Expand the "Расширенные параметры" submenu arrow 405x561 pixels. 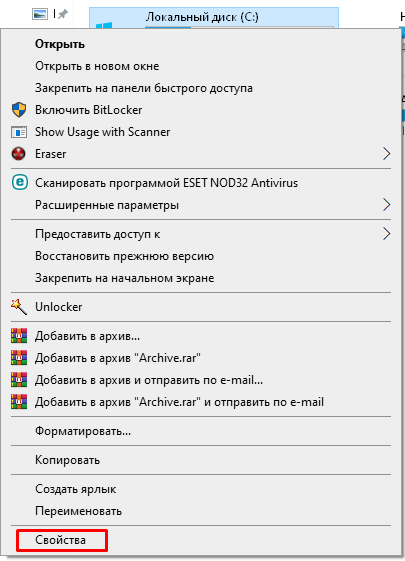[x=386, y=205]
